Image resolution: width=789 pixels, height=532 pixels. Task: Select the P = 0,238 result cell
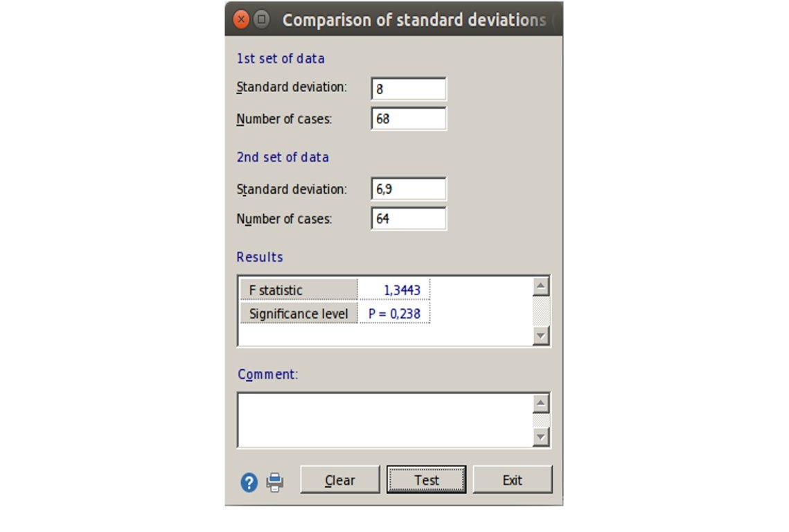point(394,314)
